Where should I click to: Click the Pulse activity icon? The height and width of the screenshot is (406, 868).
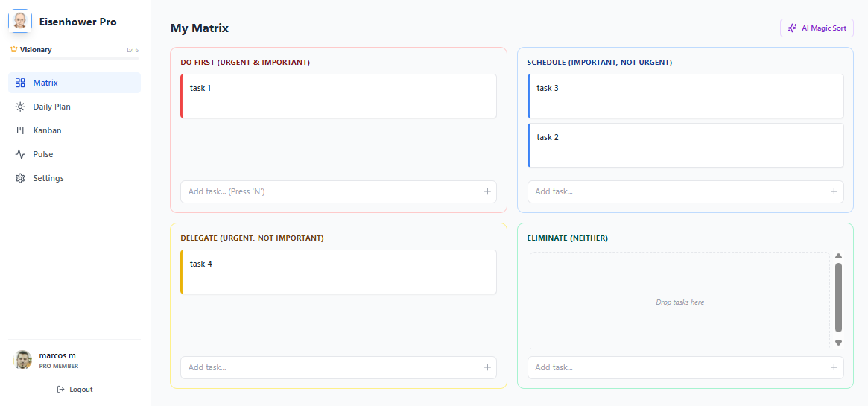(20, 154)
